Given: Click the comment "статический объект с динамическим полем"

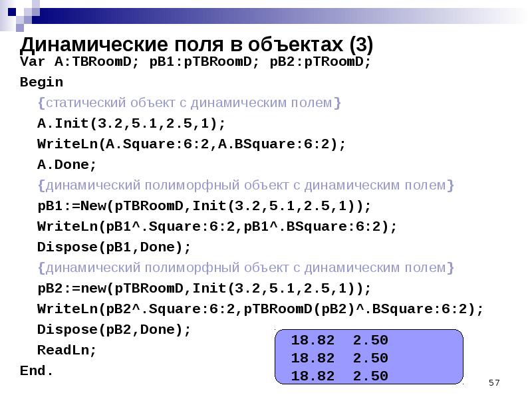Looking at the screenshot, I should point(190,103).
